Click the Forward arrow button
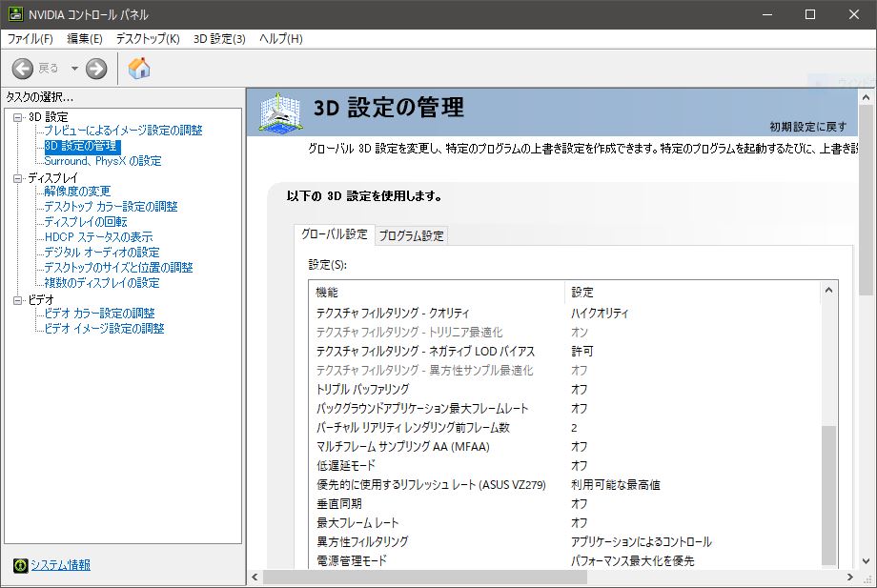 [96, 69]
